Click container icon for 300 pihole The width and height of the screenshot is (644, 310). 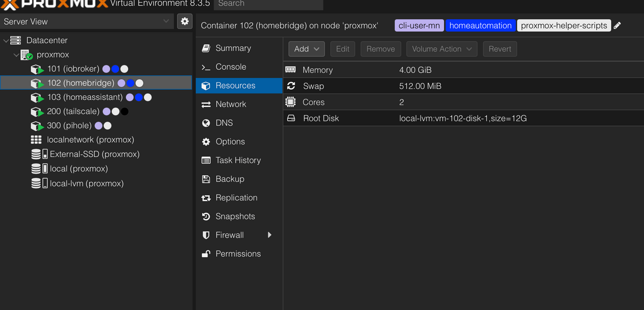click(x=37, y=126)
